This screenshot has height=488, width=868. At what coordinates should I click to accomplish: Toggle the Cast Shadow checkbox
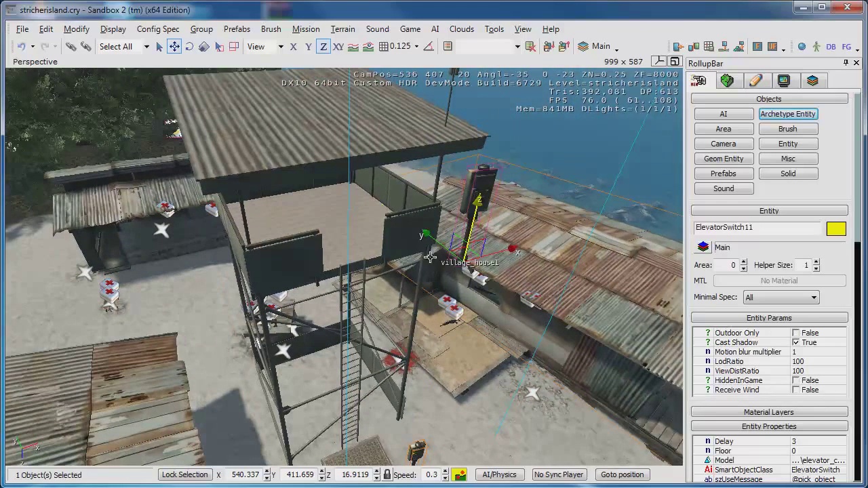795,342
